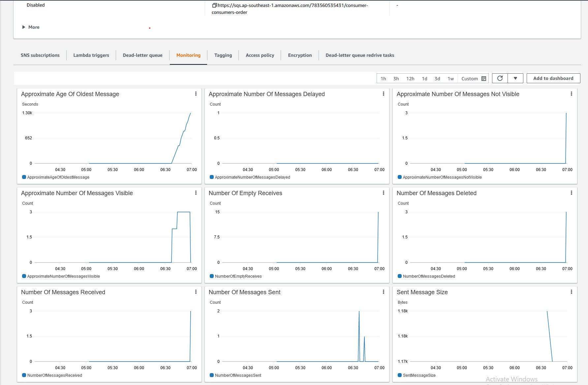Open options menu for Messages Not Visible chart
The width and height of the screenshot is (588, 385).
(572, 94)
